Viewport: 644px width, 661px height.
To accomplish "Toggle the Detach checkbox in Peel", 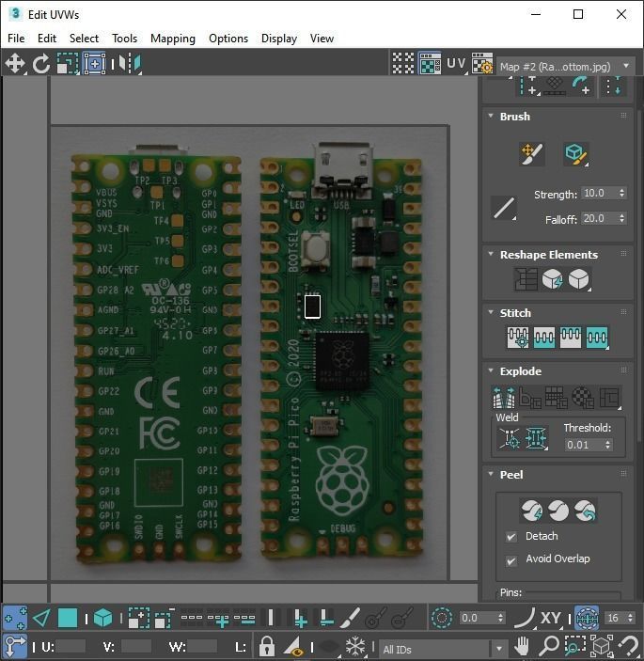I will (511, 537).
